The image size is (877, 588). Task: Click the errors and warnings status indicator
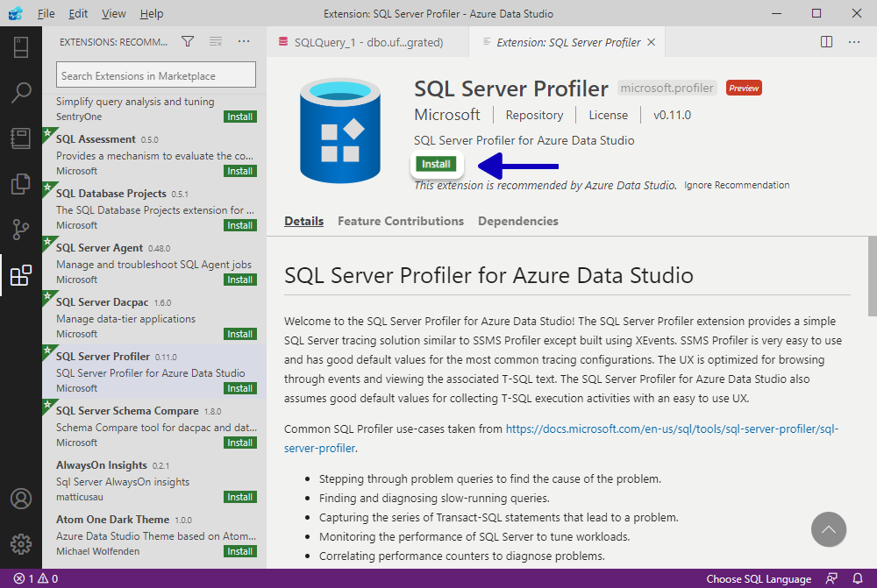36,578
